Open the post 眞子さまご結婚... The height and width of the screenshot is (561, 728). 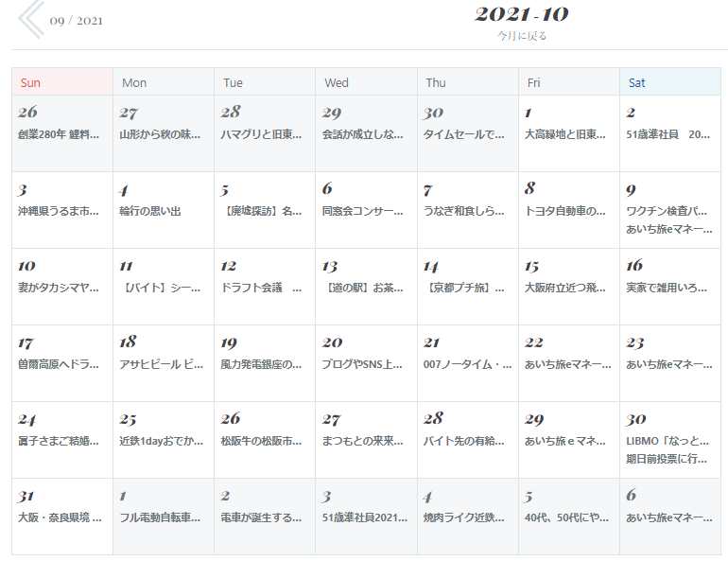click(59, 441)
